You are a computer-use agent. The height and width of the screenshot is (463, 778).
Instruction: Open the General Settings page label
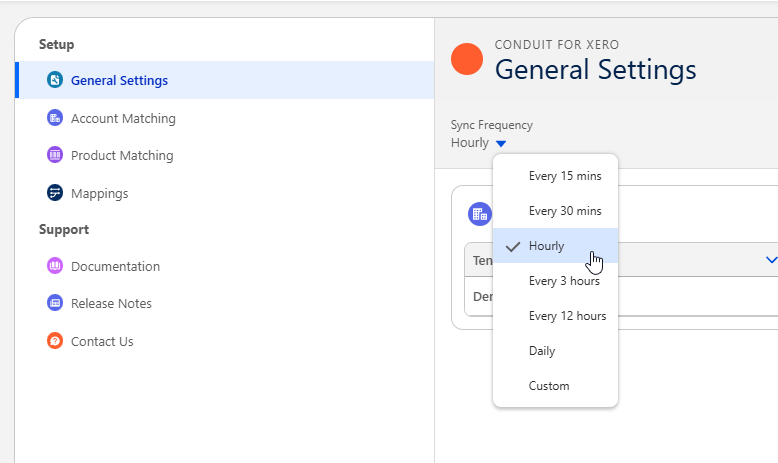[120, 80]
